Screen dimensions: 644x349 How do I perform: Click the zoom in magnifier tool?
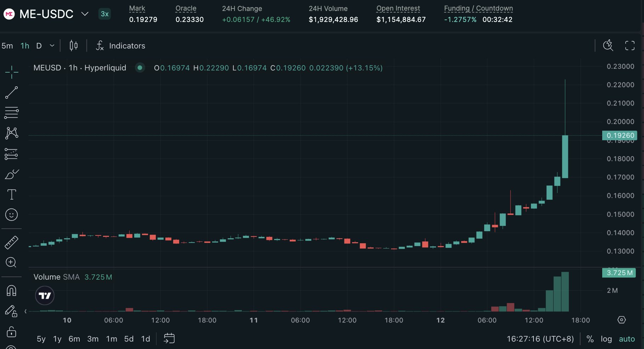click(11, 262)
